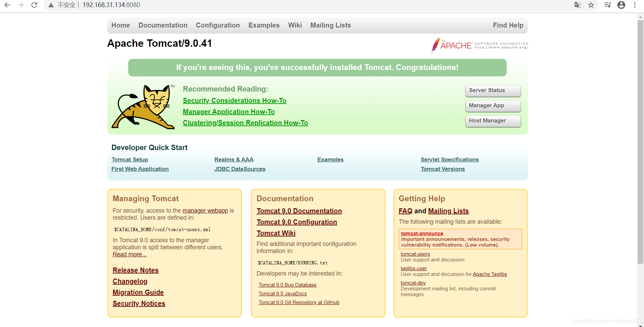Open the Home navigation item
This screenshot has width=644, height=327.
[120, 25]
